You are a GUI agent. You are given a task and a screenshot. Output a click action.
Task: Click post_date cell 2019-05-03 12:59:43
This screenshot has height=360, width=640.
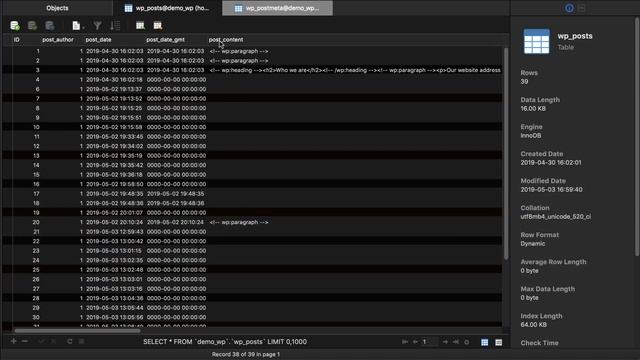pyautogui.click(x=114, y=232)
